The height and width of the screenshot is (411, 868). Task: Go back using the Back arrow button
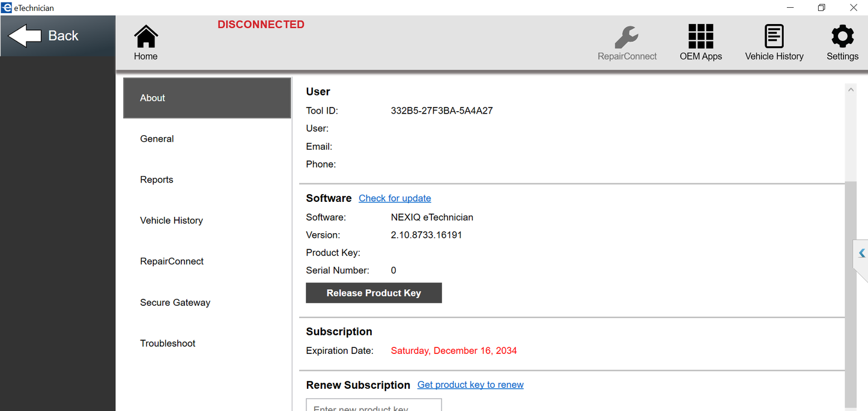pyautogui.click(x=58, y=36)
